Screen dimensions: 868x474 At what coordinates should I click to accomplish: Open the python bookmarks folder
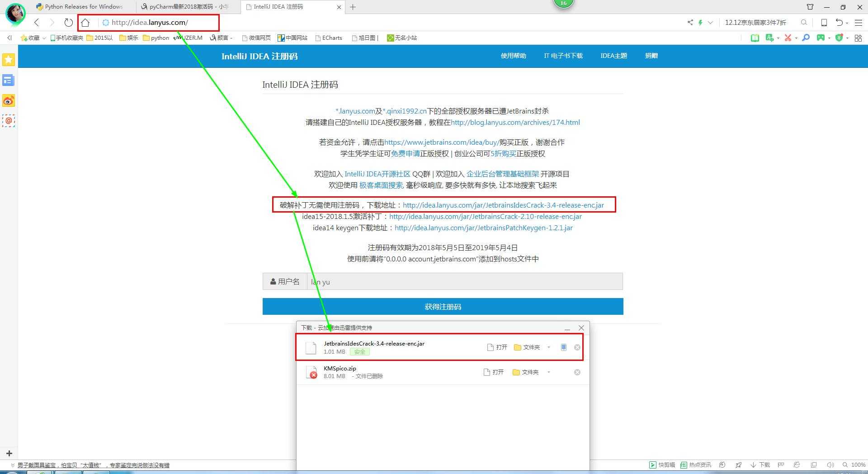(x=156, y=38)
